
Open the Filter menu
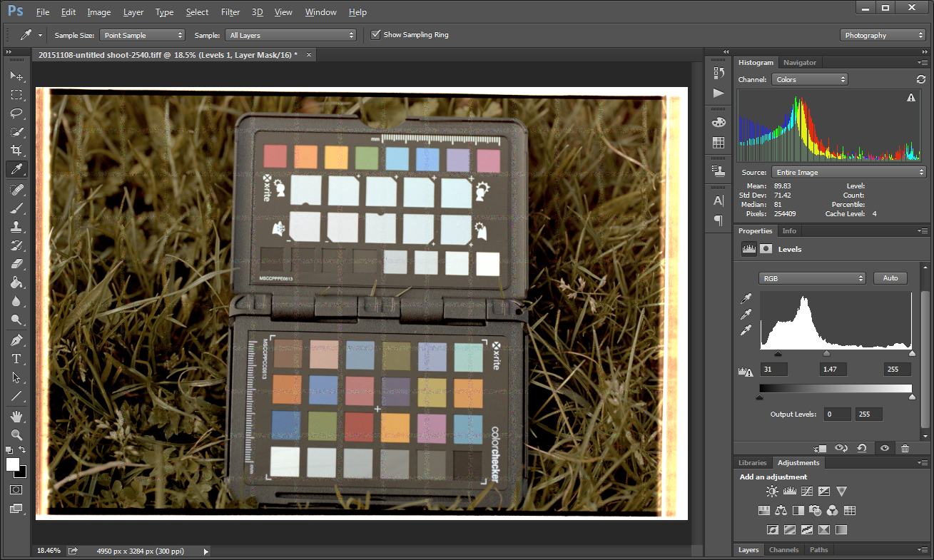(230, 11)
